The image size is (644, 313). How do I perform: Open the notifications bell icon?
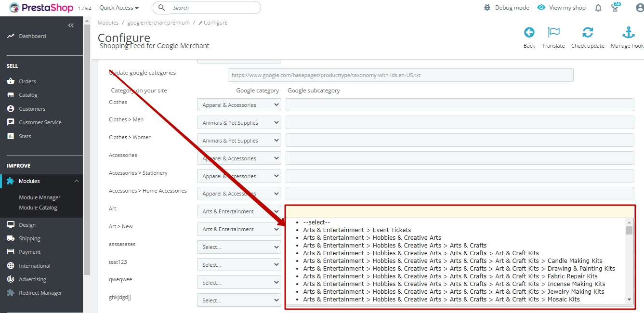pyautogui.click(x=598, y=8)
